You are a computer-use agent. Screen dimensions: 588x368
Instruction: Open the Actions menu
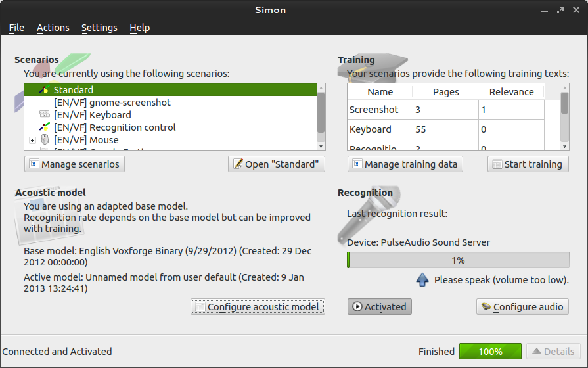point(53,28)
